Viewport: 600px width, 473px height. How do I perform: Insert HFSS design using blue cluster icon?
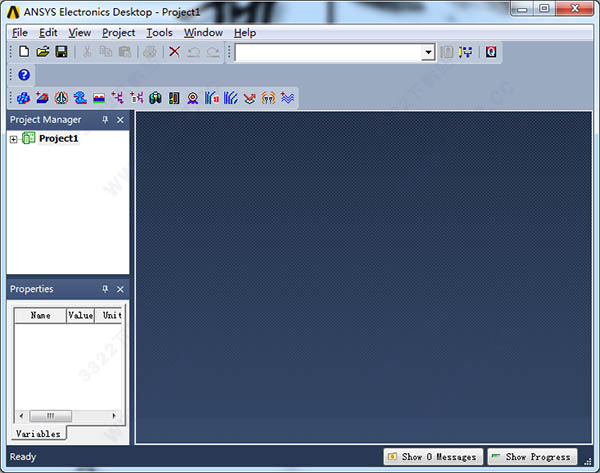(23, 98)
